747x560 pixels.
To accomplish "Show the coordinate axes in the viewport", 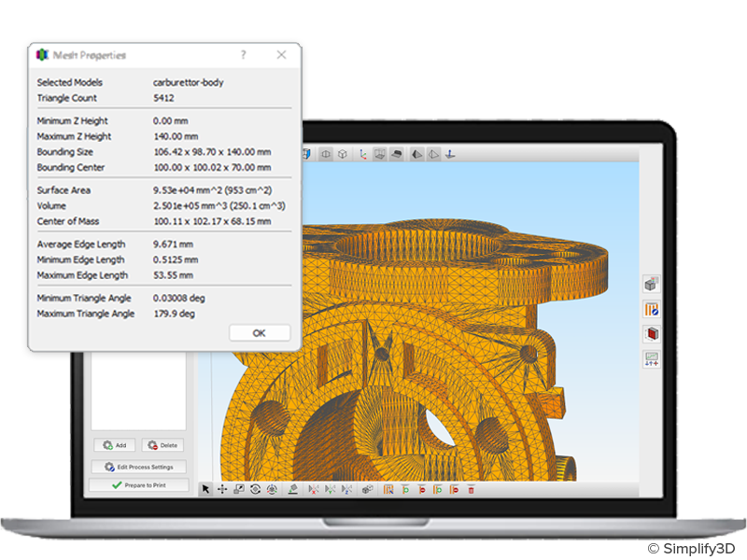I will (362, 154).
